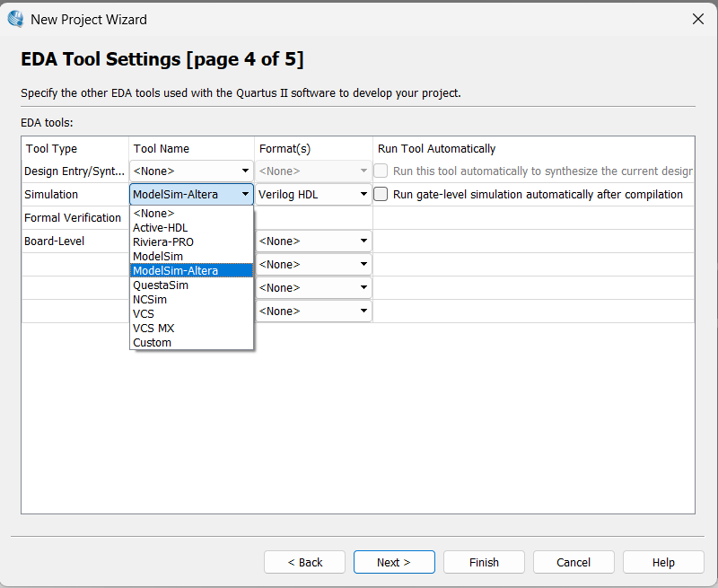Choose Active-HDL from the tool list
This screenshot has width=718, height=588.
[x=191, y=228]
